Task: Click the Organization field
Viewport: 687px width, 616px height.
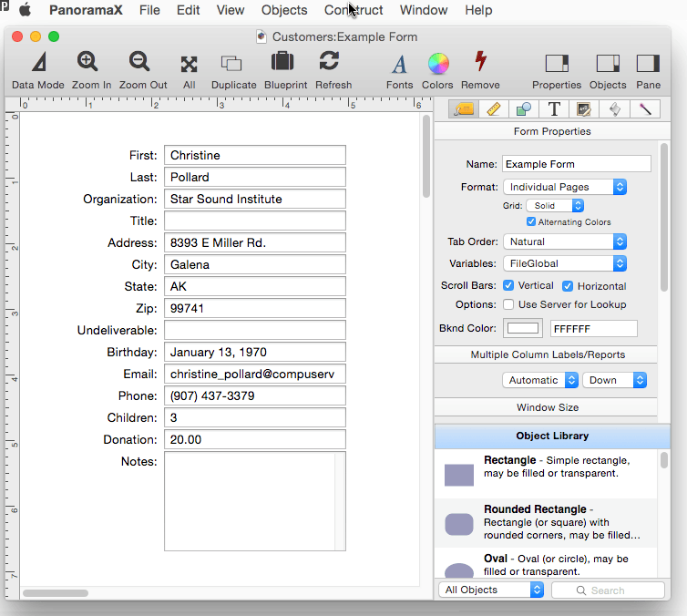Action: (x=255, y=199)
